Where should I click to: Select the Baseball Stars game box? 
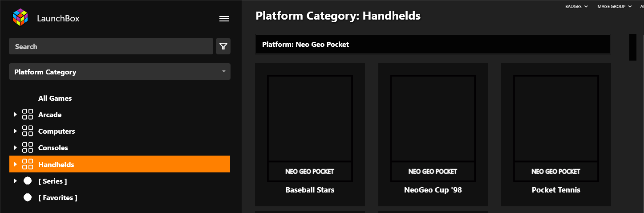(x=310, y=134)
